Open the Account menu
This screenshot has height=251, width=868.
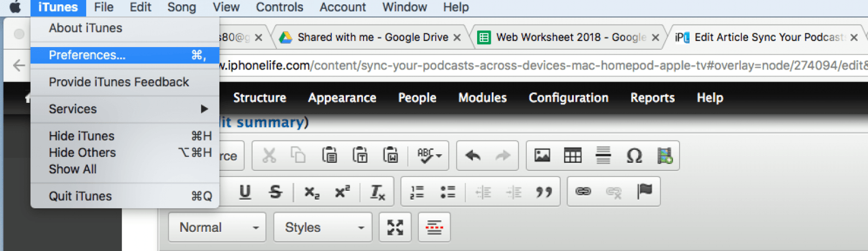click(343, 7)
